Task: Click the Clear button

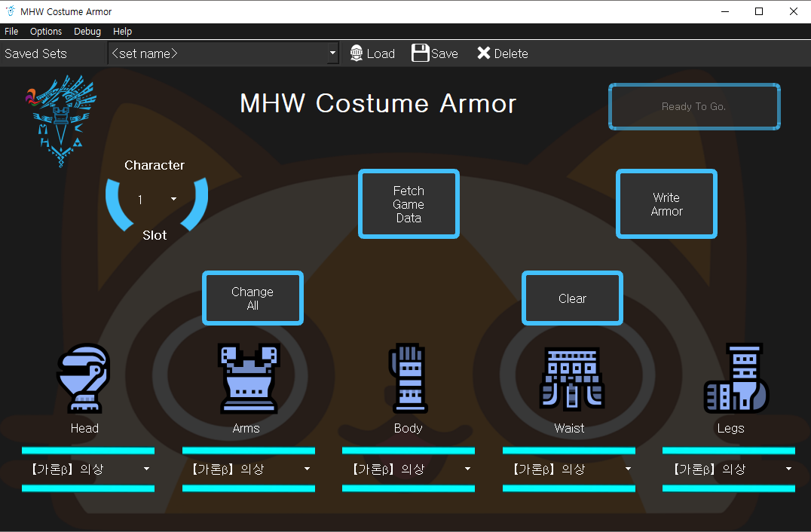Action: pyautogui.click(x=573, y=298)
